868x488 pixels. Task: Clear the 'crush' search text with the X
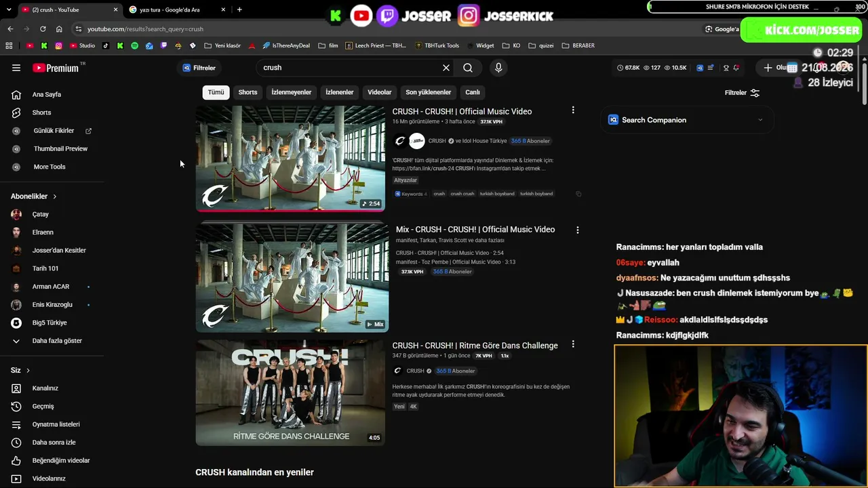(446, 68)
